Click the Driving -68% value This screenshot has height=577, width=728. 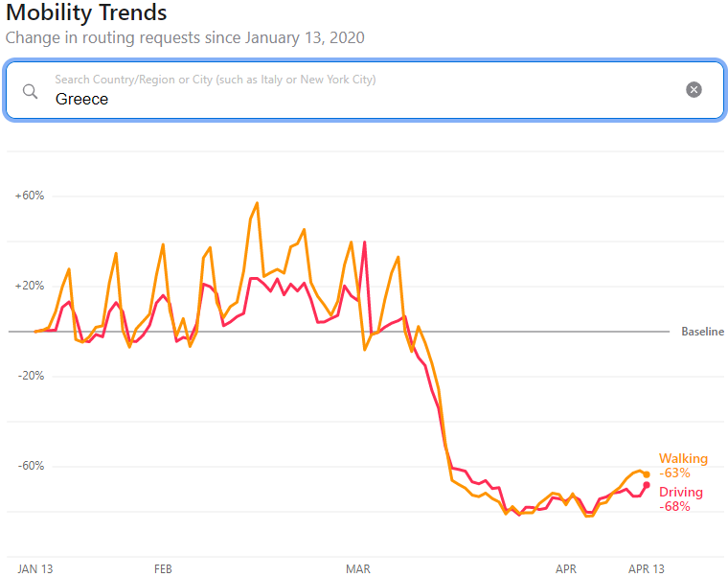[674, 507]
